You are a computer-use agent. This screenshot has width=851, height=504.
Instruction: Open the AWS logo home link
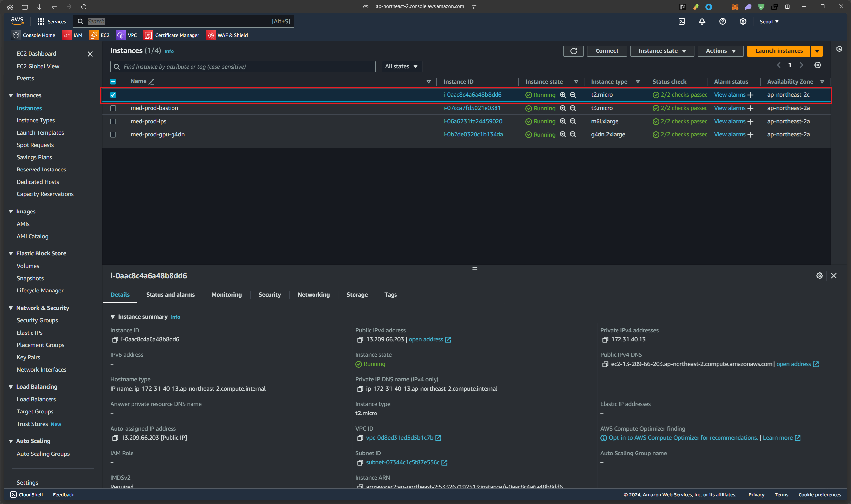pos(17,21)
